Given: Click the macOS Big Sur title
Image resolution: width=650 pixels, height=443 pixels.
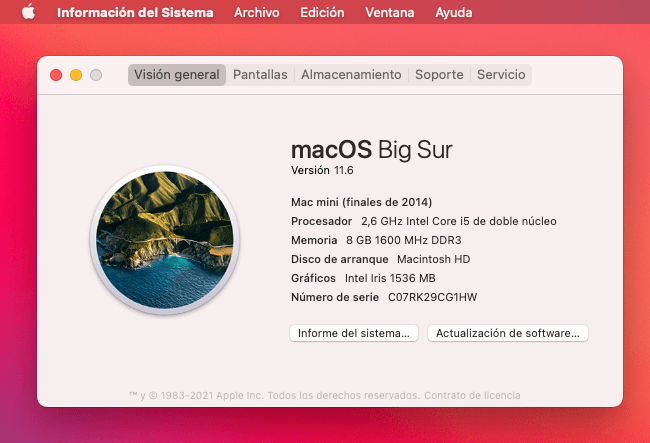Looking at the screenshot, I should click(x=371, y=149).
